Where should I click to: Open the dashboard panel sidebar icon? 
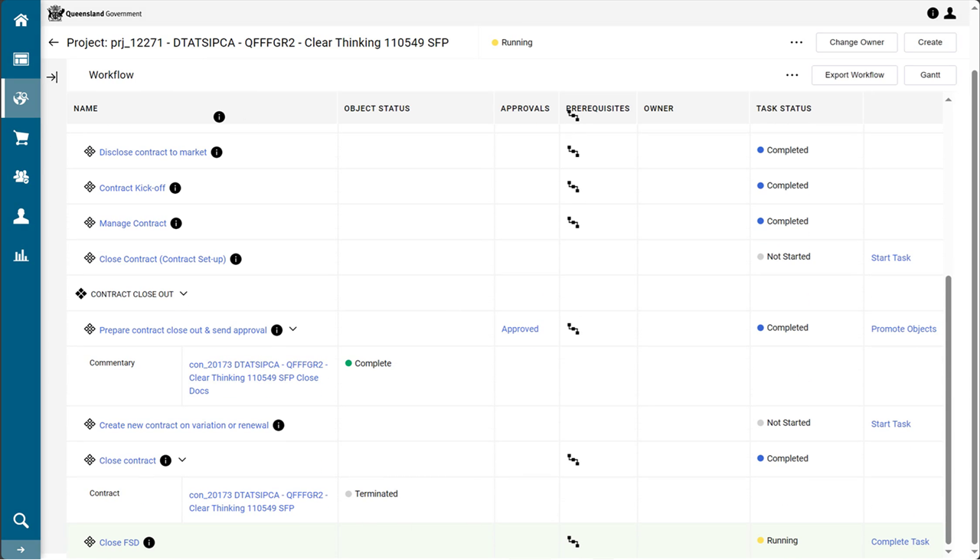tap(21, 59)
